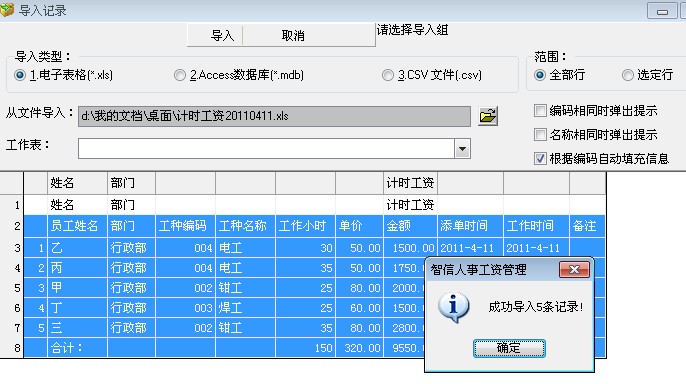Close the 智信人事工资管理 dialog with the red X
The width and height of the screenshot is (686, 384).
[x=574, y=270]
